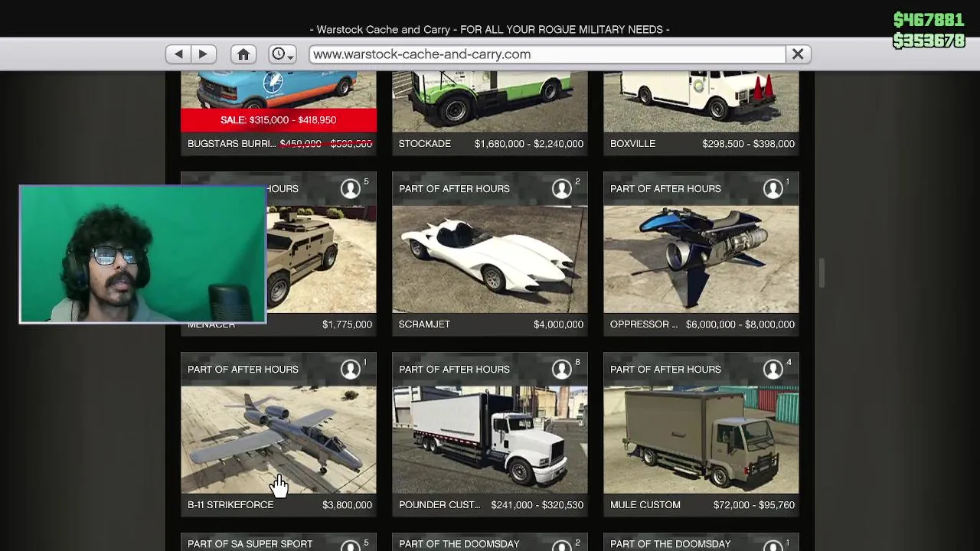Select the BUGSTARS BURRI... name label

pyautogui.click(x=231, y=144)
